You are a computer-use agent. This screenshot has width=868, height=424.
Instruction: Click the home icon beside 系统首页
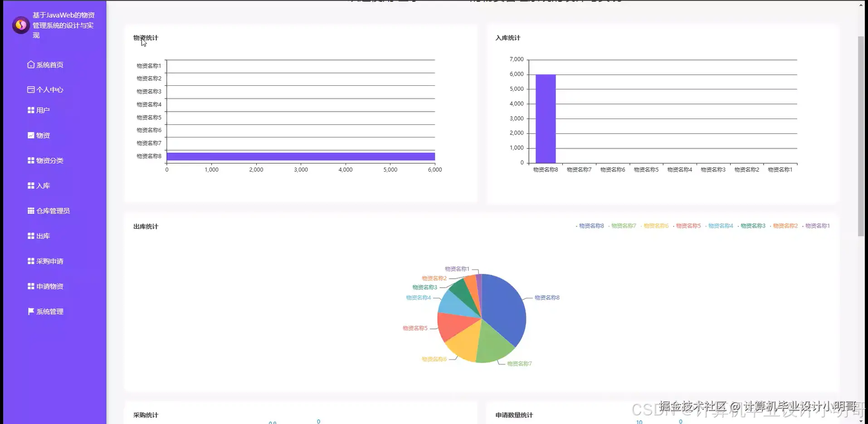tap(31, 64)
